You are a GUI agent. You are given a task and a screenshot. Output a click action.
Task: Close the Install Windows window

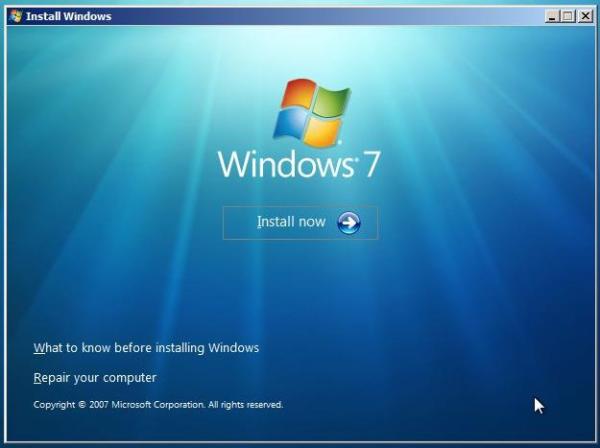coord(585,16)
